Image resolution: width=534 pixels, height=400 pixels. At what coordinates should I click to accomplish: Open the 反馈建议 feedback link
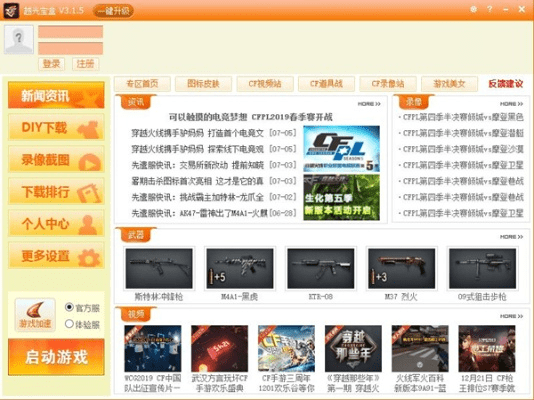point(506,84)
